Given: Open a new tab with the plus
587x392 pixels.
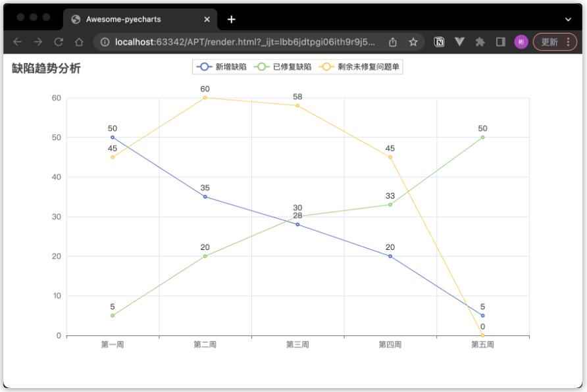Looking at the screenshot, I should [231, 20].
